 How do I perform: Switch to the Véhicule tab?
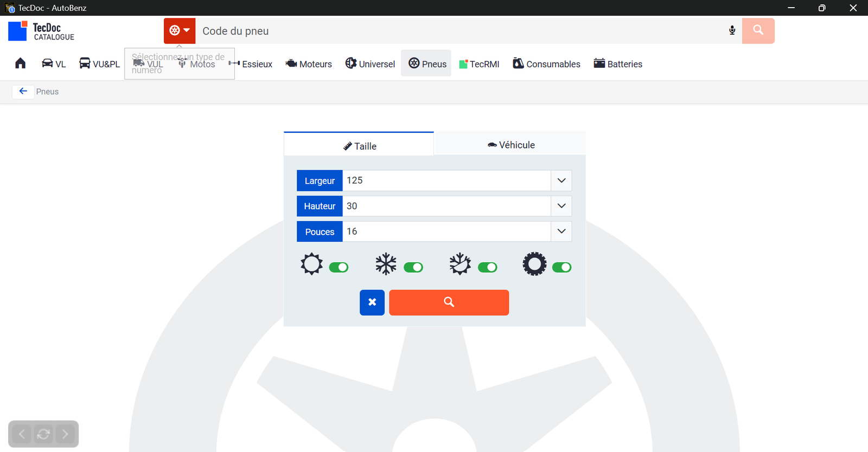pyautogui.click(x=510, y=144)
